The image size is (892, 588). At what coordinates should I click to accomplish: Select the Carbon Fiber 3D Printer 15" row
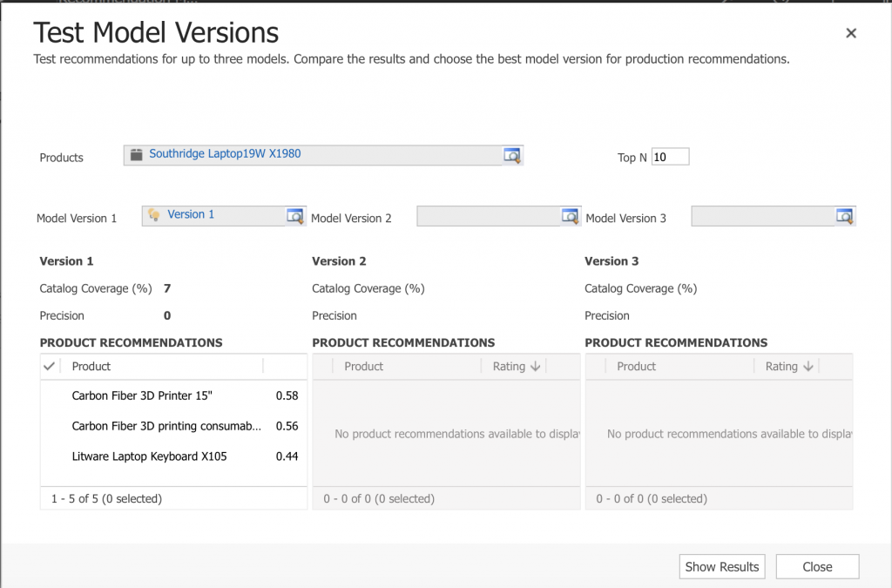coord(142,396)
